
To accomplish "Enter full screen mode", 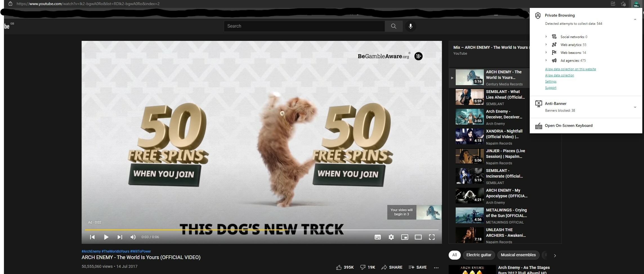I will click(432, 237).
